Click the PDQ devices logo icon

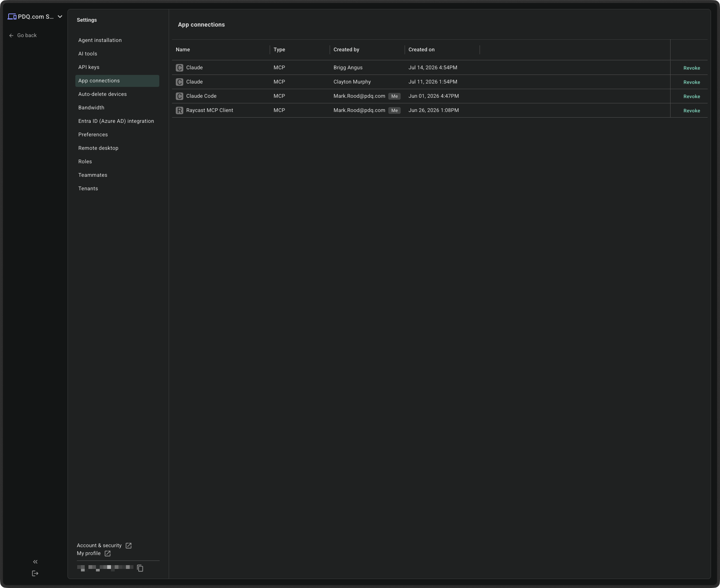click(12, 16)
